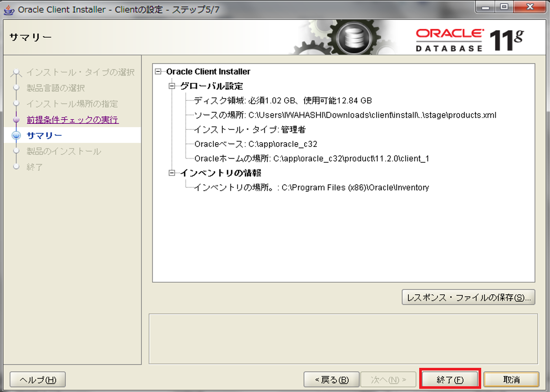Click the インストール場所の指定 step

point(72,104)
